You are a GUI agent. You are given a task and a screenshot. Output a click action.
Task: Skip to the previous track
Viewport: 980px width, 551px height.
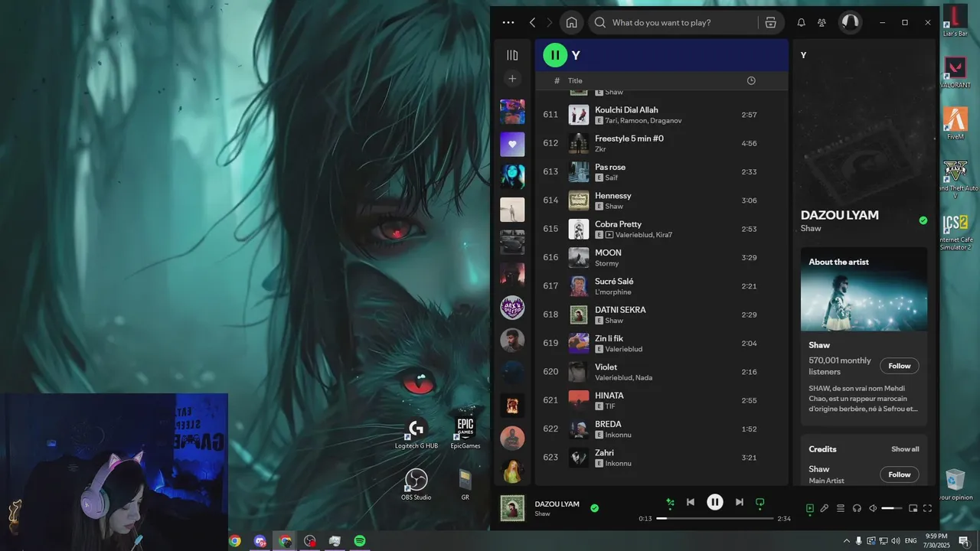[x=691, y=502]
